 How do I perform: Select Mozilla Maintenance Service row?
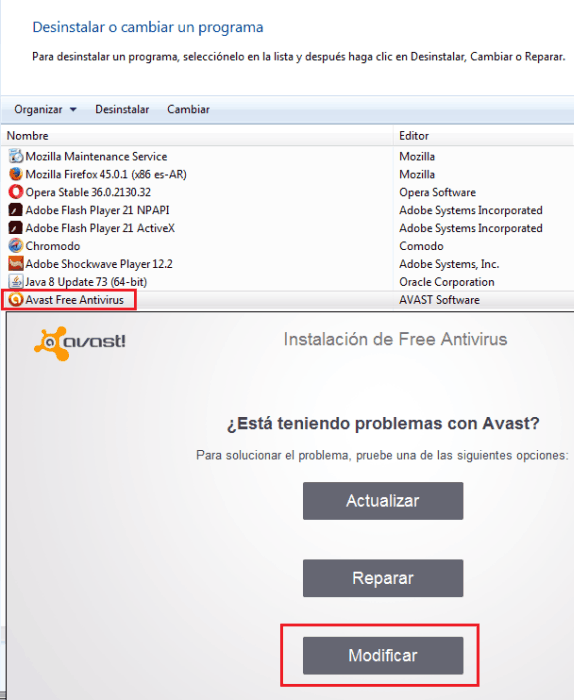[287, 156]
